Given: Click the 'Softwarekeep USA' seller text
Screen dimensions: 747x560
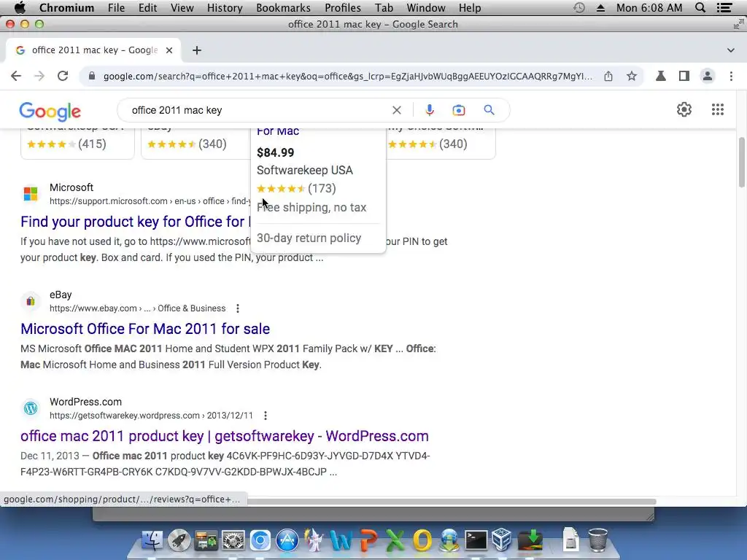Looking at the screenshot, I should pyautogui.click(x=305, y=171).
